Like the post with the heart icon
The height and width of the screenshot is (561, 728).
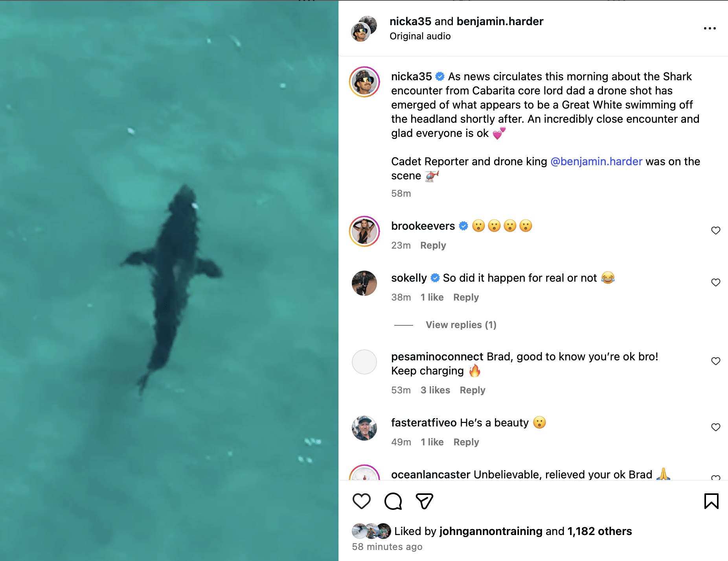coord(361,501)
